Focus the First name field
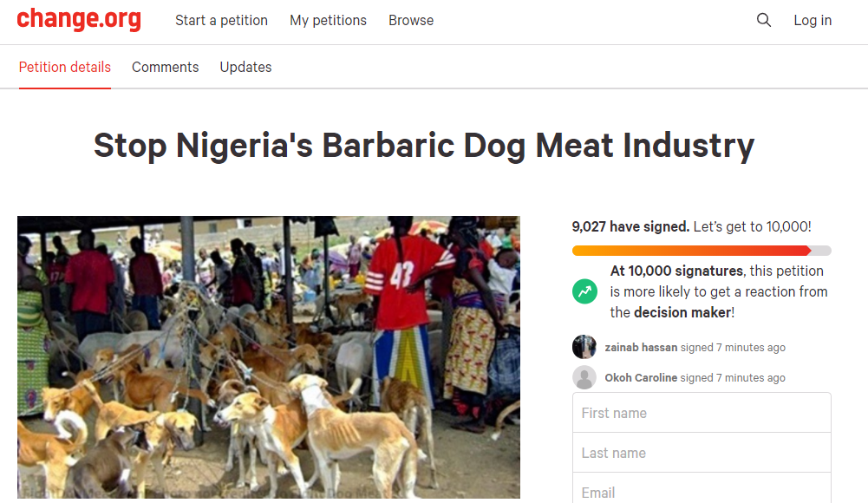Image resolution: width=868 pixels, height=503 pixels. [x=702, y=413]
